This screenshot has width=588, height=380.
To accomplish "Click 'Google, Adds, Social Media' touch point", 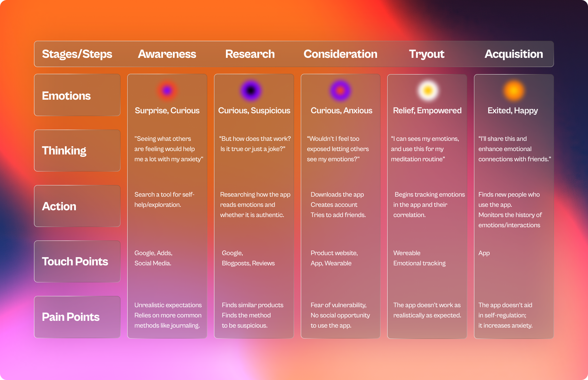I will [x=153, y=258].
